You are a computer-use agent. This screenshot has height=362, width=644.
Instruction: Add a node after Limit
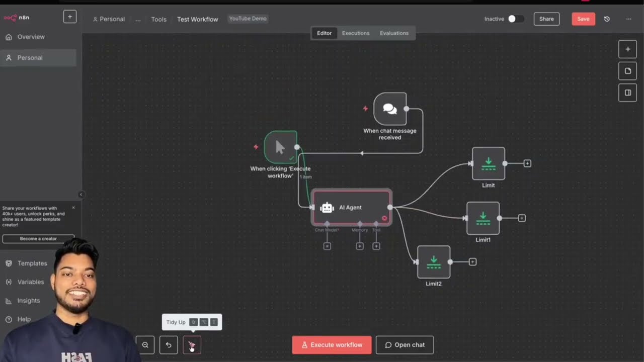coord(527,163)
